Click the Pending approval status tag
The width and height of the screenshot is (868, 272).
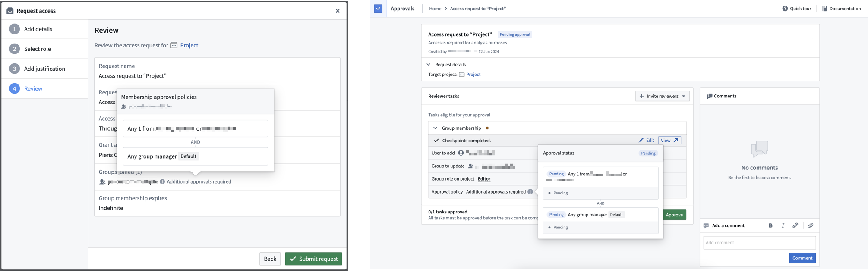coord(515,34)
